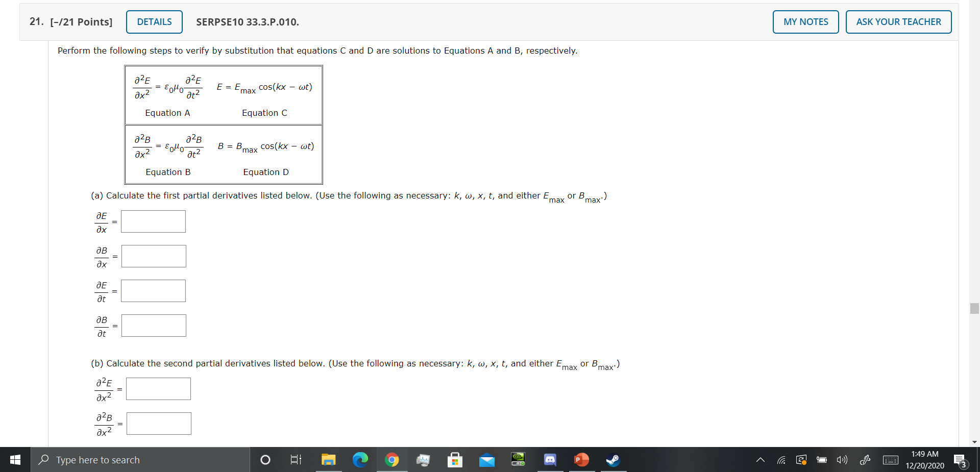Click the ∂E/∂x answer input box

coord(153,221)
